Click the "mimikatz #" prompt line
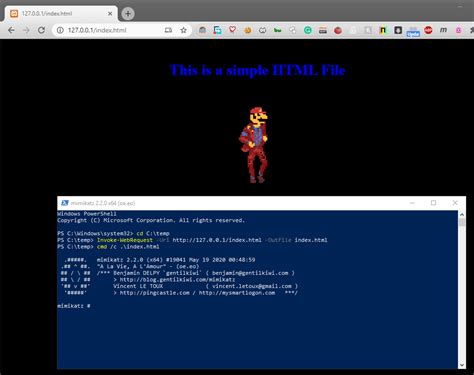This screenshot has height=375, width=474. [x=74, y=306]
